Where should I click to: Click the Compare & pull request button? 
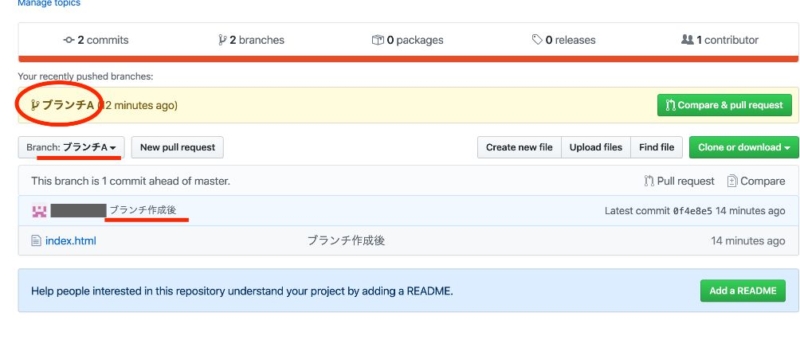click(724, 105)
